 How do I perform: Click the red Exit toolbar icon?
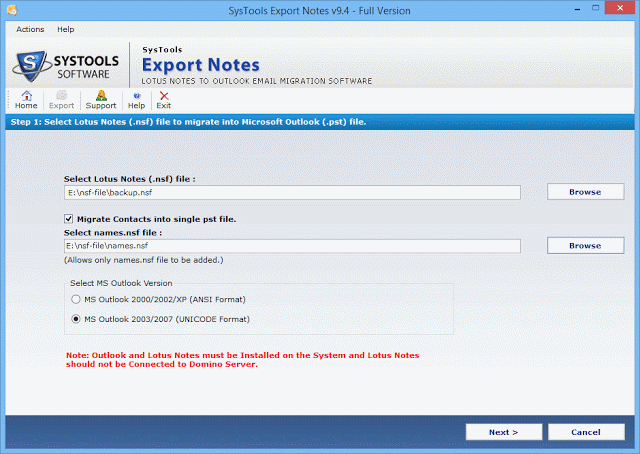coord(164,100)
